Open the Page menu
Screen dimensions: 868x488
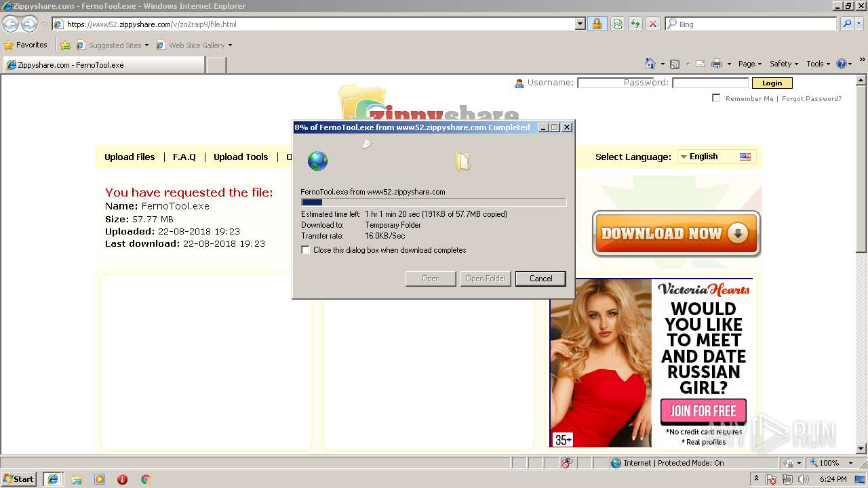(x=749, y=64)
